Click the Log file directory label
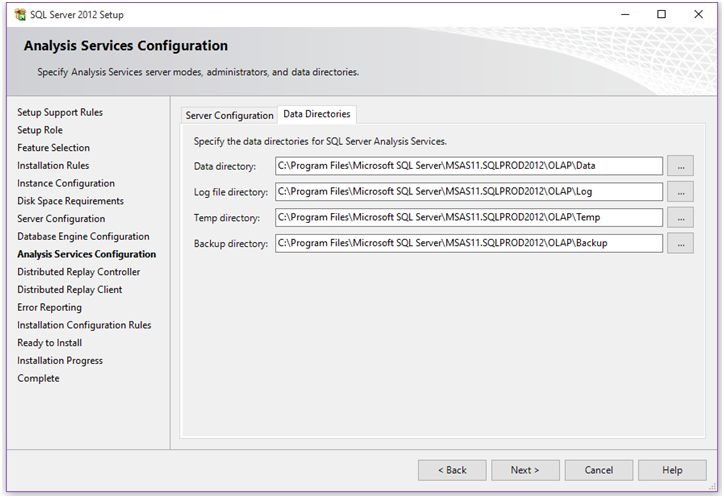The height and width of the screenshot is (497, 724). [x=230, y=192]
